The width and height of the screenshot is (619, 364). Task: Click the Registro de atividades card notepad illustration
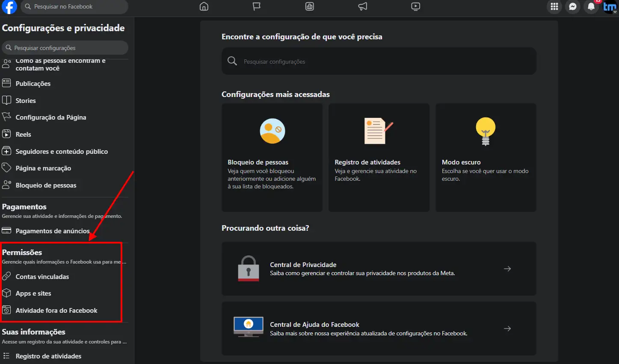(378, 131)
